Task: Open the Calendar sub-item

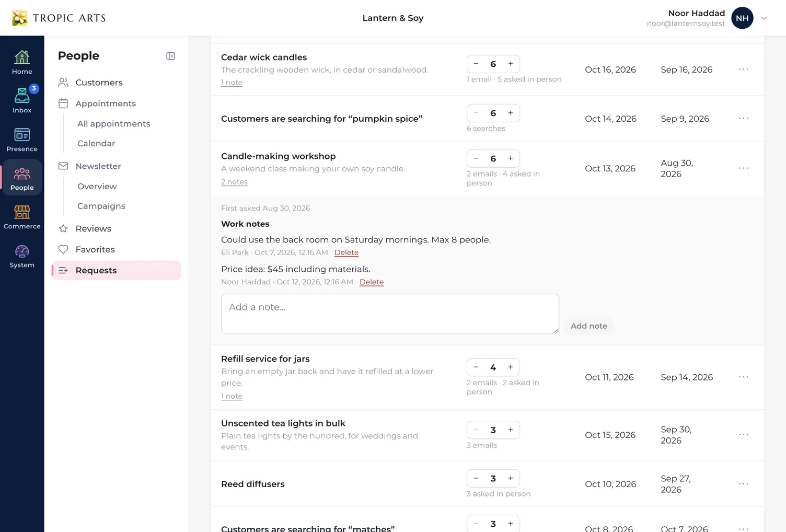Action: pos(96,143)
